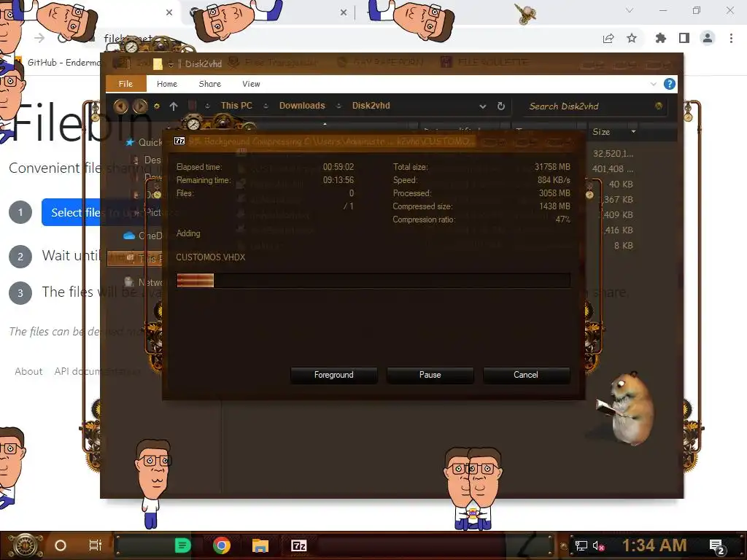Viewport: 747px width, 560px height.
Task: Share this page via Chrome's share icon
Action: (x=608, y=39)
